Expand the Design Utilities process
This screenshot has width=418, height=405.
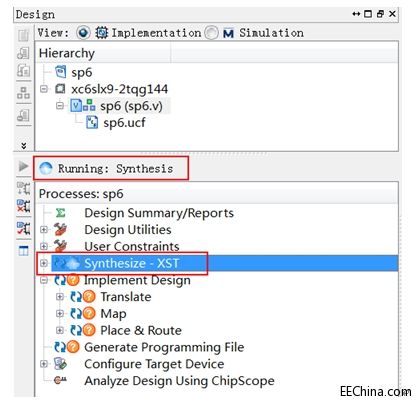44,230
